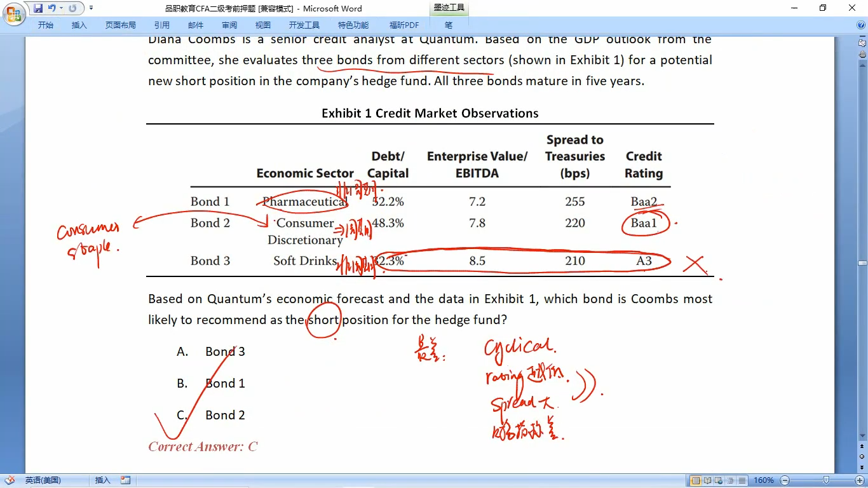Jump to previous page using double-up arrow

(862, 447)
